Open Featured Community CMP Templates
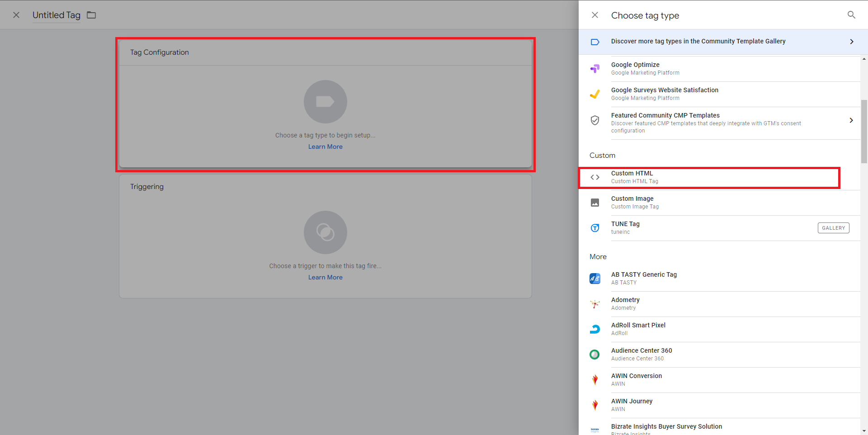The width and height of the screenshot is (868, 435). [719, 123]
